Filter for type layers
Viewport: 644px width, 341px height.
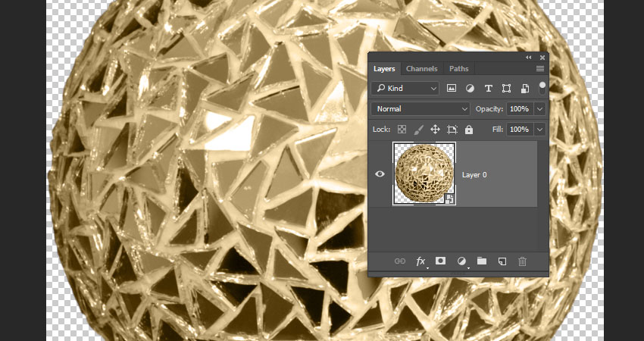pos(489,89)
